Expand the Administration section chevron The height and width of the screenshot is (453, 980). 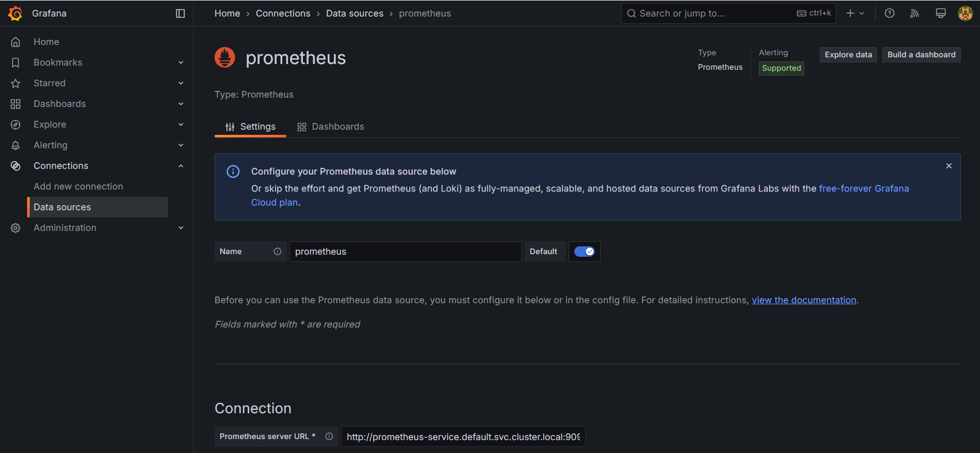point(181,228)
